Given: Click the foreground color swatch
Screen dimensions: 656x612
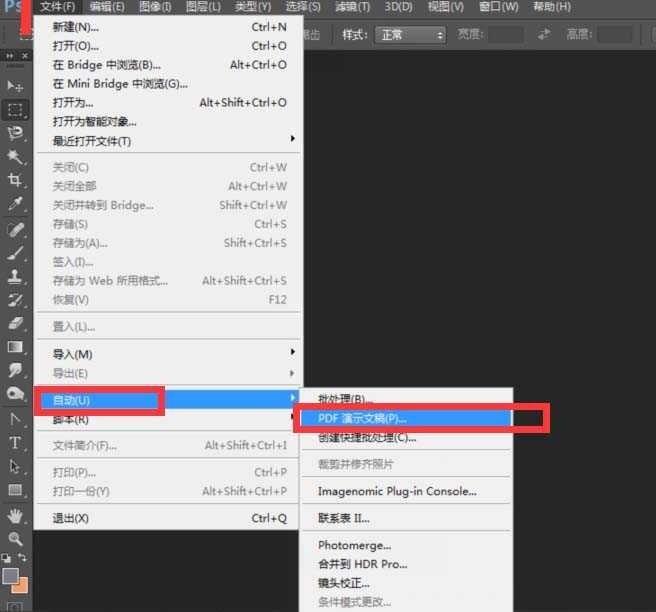Looking at the screenshot, I should 11,577.
